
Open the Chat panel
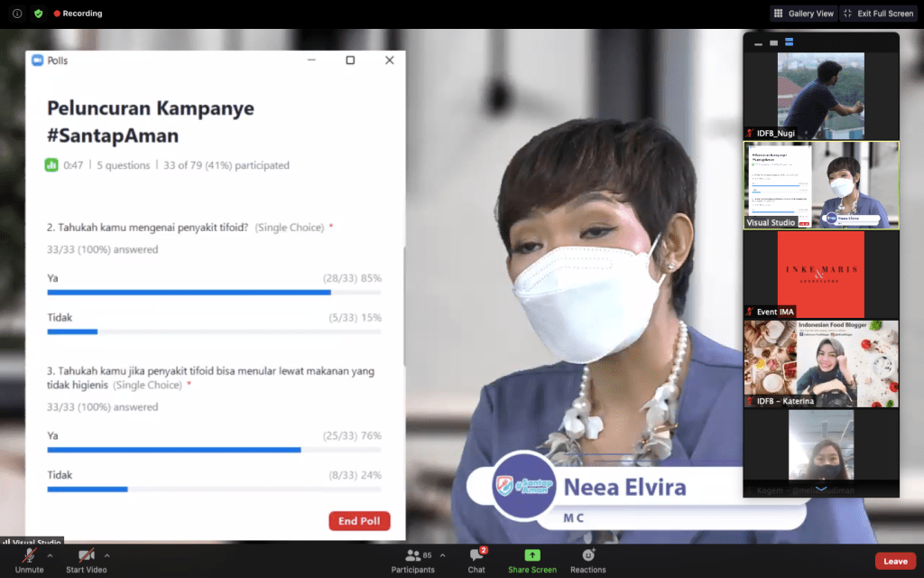tap(476, 555)
